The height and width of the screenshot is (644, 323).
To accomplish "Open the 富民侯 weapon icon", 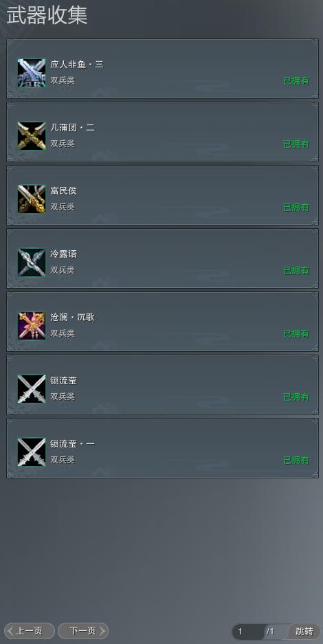I will coord(32,199).
